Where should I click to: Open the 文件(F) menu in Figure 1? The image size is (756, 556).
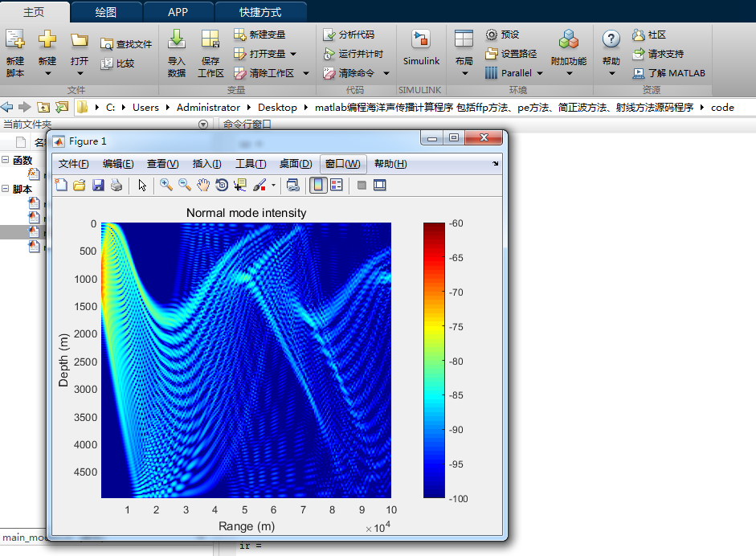pos(73,164)
